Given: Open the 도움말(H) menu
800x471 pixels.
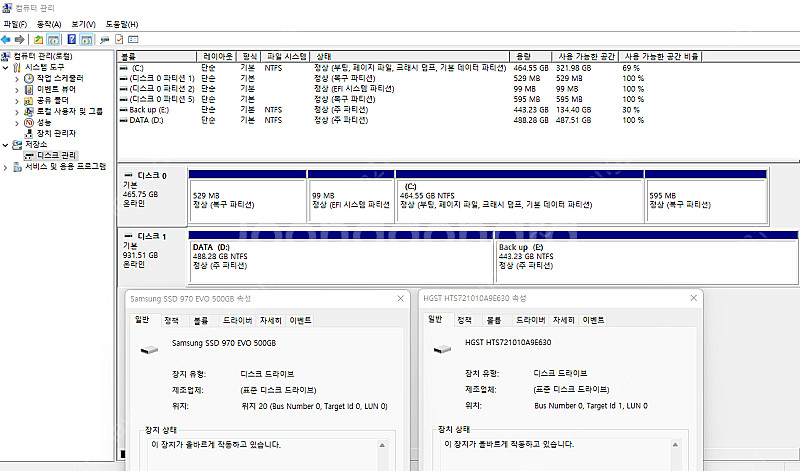Looking at the screenshot, I should click(122, 24).
